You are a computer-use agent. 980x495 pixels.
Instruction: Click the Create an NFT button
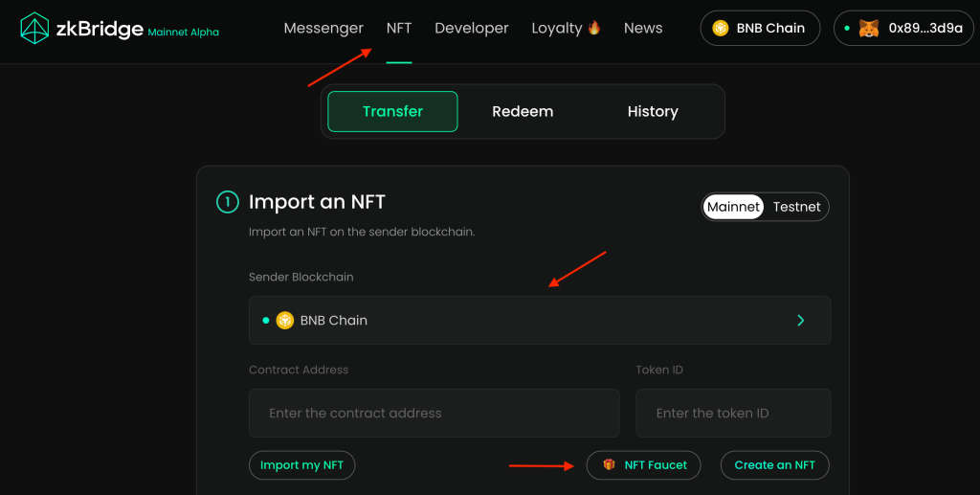pos(775,465)
